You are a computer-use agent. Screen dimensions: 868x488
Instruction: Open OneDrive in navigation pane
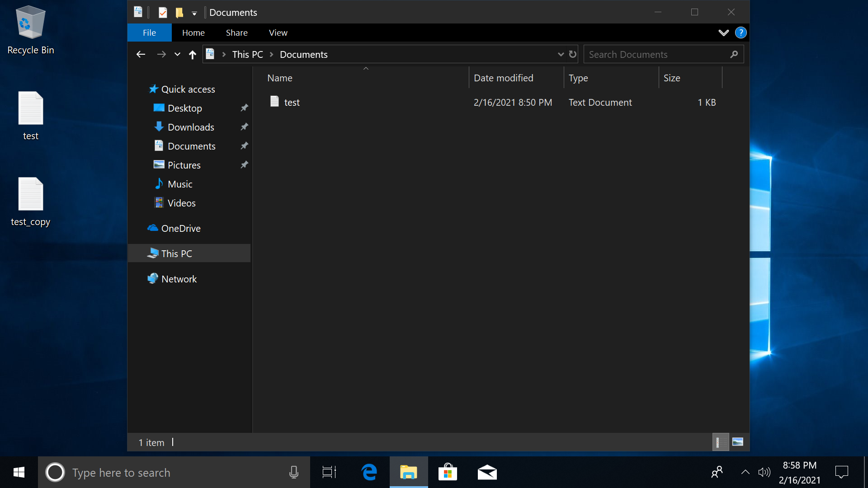tap(180, 228)
